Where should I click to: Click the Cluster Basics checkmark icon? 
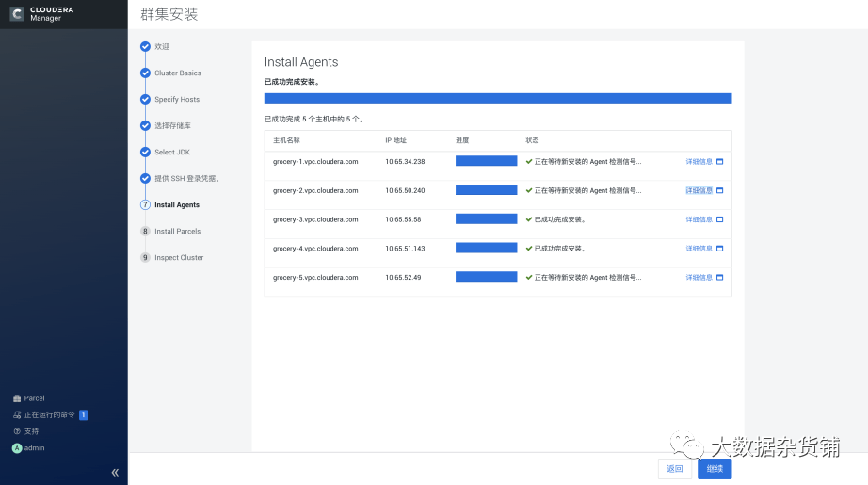pos(145,73)
